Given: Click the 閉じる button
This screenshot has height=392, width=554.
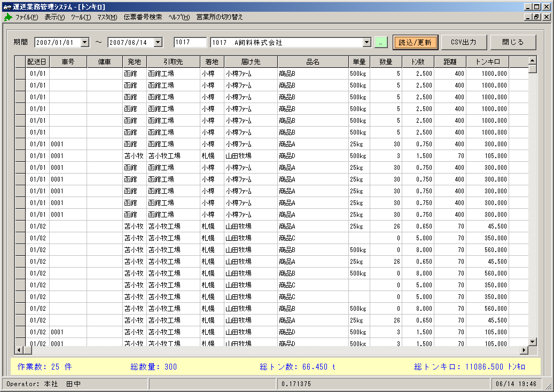Looking at the screenshot, I should point(513,42).
